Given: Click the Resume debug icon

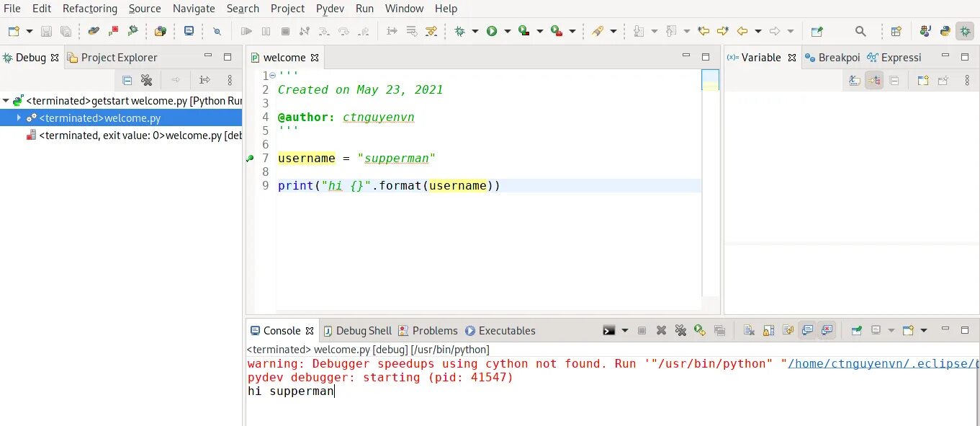Looking at the screenshot, I should [246, 31].
